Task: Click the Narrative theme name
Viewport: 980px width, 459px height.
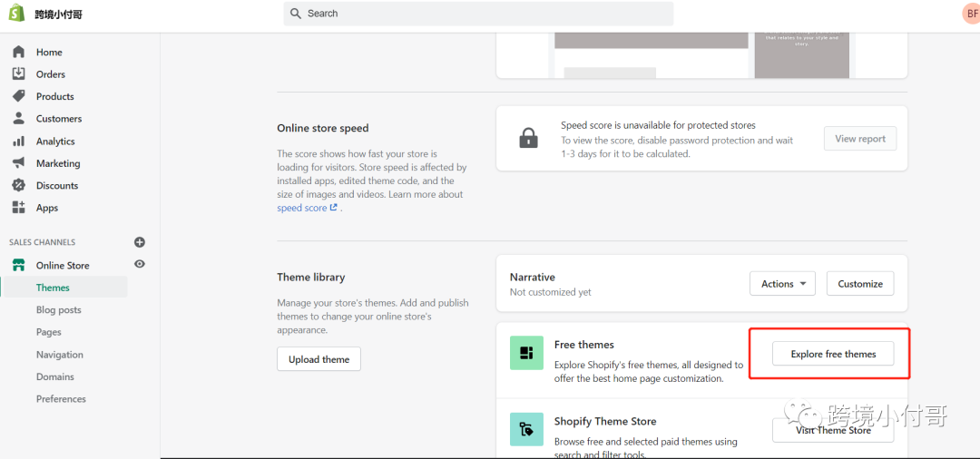Action: [x=533, y=277]
